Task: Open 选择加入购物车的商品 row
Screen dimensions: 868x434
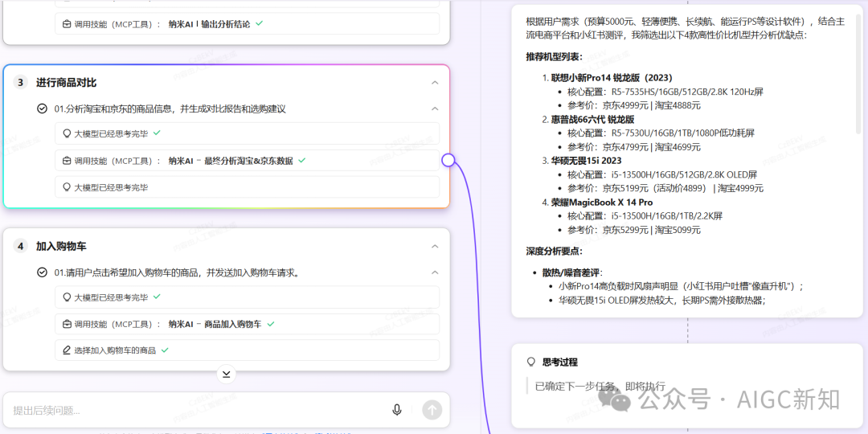Action: coord(247,350)
